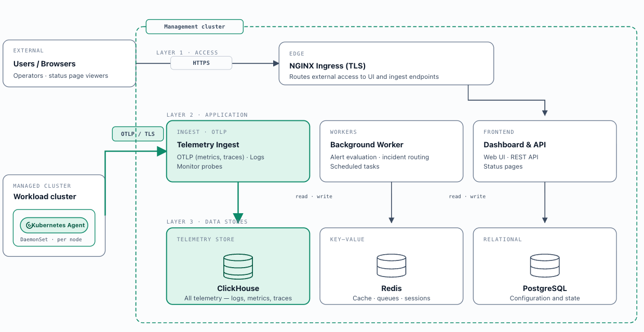This screenshot has height=332, width=644.
Task: Click 'Monitor probes' text
Action: (199, 167)
